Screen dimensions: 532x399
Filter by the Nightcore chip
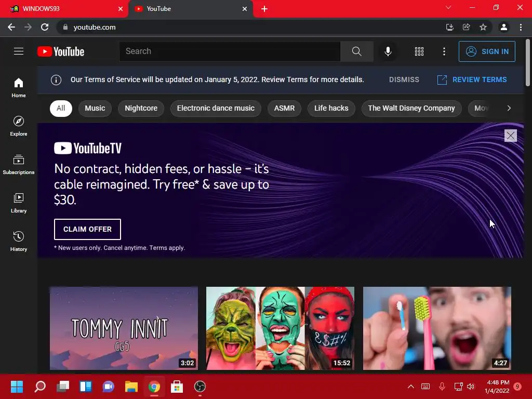pyautogui.click(x=141, y=108)
